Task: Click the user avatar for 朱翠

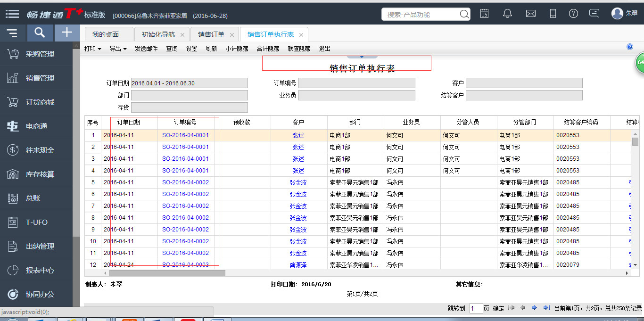Action: pos(617,14)
